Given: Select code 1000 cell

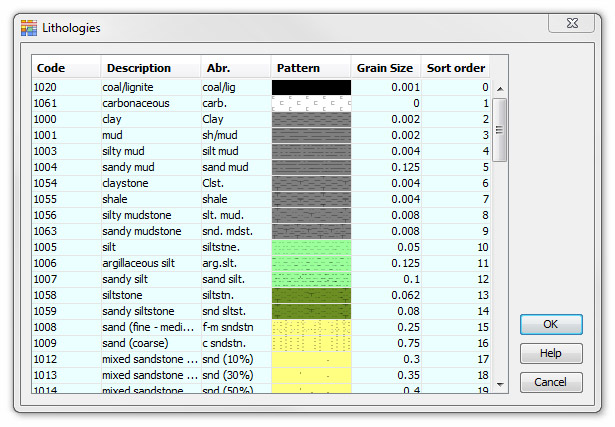Looking at the screenshot, I should (66, 120).
